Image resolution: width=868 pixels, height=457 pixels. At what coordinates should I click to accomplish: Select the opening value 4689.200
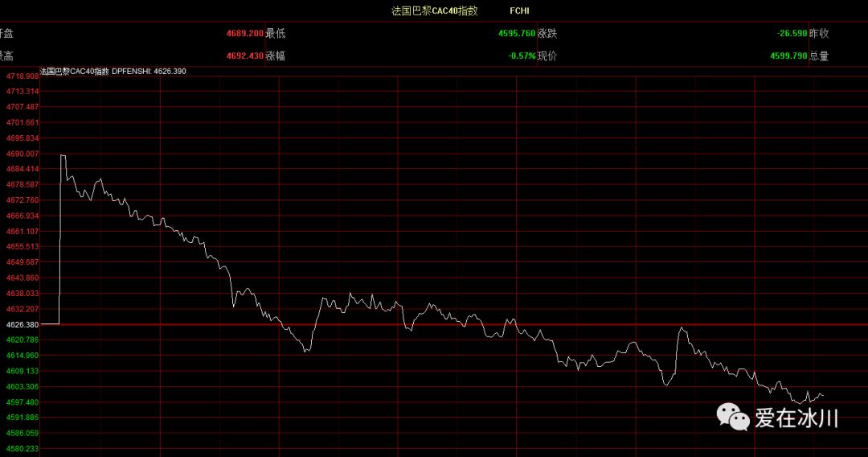coord(244,33)
